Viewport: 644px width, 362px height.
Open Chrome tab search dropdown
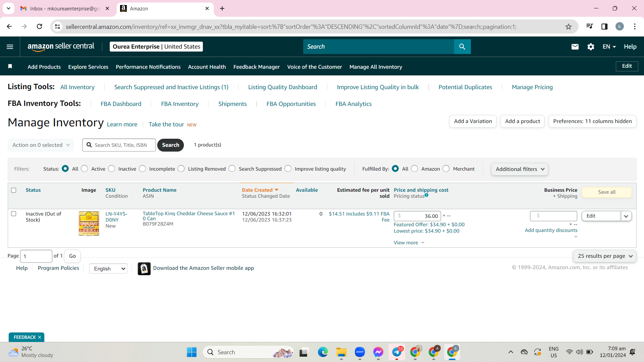(x=8, y=8)
